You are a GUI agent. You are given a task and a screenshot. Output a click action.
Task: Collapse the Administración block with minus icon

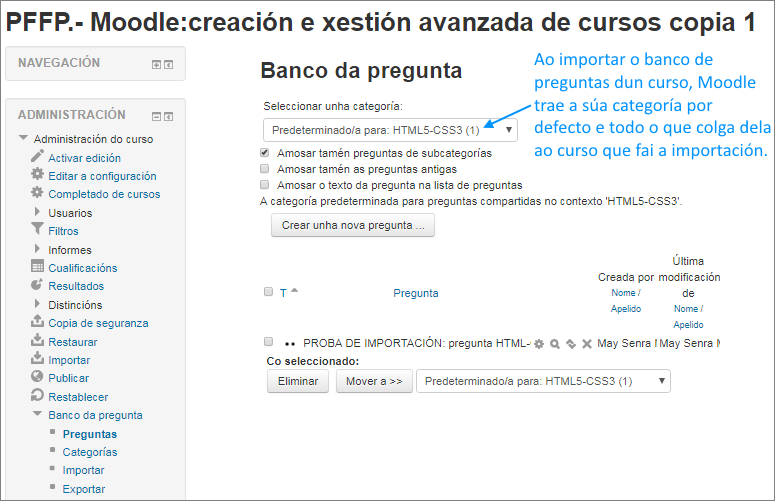(156, 117)
